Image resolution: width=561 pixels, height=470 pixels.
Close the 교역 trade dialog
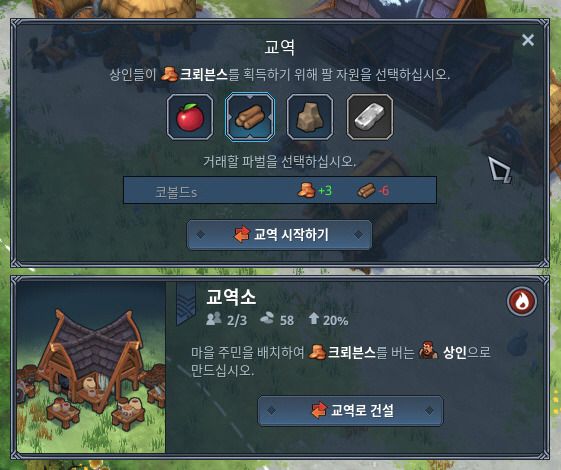(x=528, y=40)
